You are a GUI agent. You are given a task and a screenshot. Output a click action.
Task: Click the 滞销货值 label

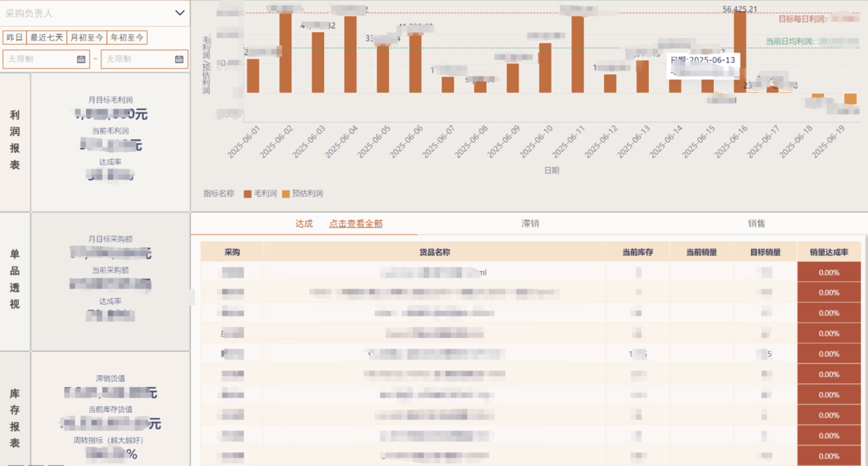point(110,378)
